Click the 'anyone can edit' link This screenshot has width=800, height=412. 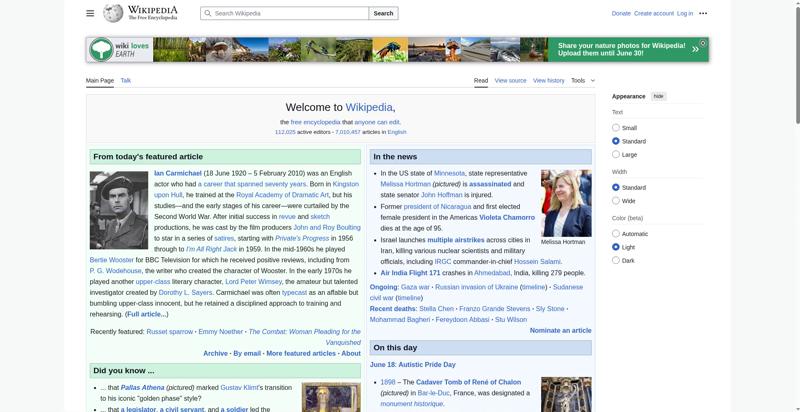pyautogui.click(x=377, y=122)
